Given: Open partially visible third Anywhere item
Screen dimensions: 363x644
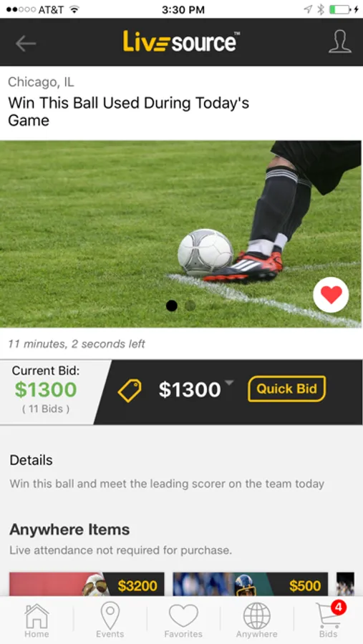Looking at the screenshot, I should click(x=345, y=584).
